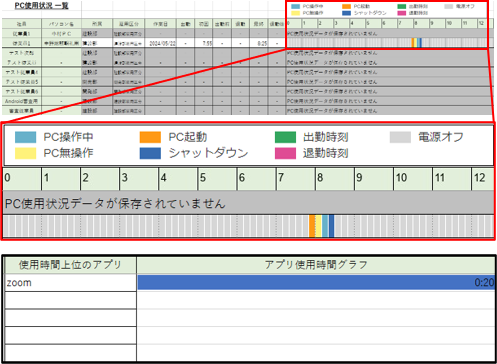Select the 出勤時刻 green swatch in enlarged legend
This screenshot has width=497, height=364.
coord(285,137)
